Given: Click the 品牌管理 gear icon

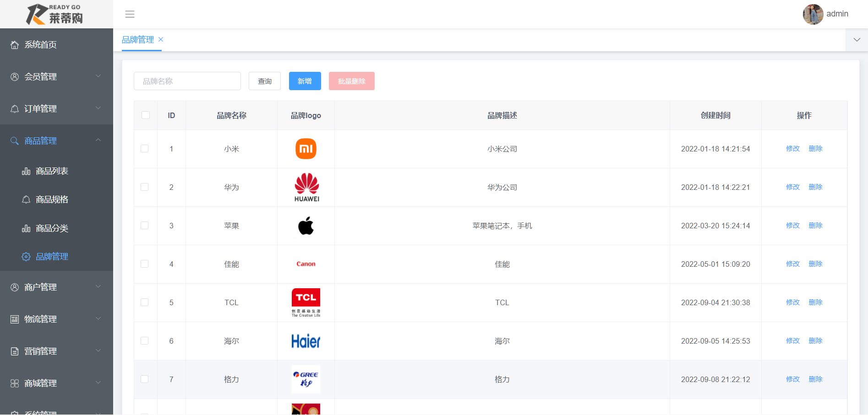Looking at the screenshot, I should (26, 257).
